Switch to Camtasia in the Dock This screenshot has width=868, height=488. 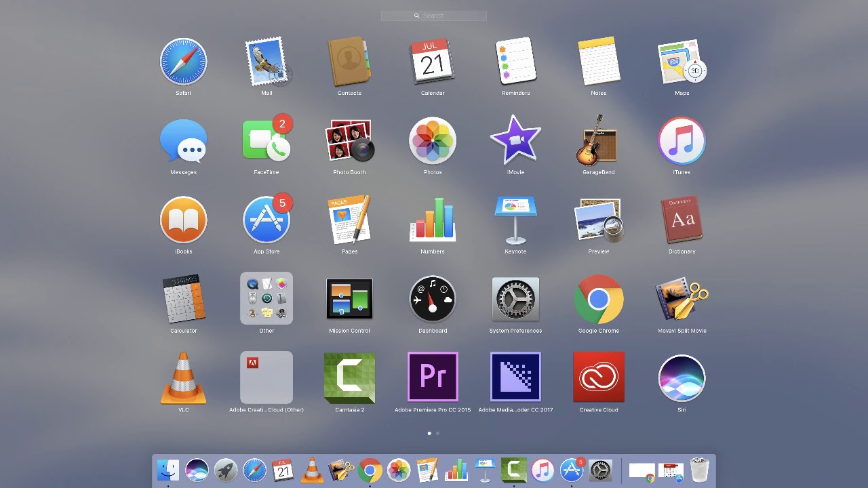514,470
